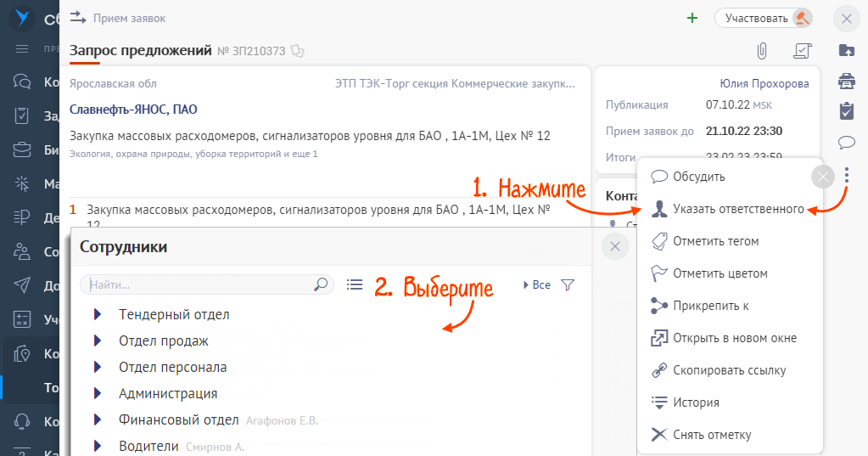Click Агафонов Е.В. employee name
Viewport: 868px width, 456px height.
[x=283, y=420]
